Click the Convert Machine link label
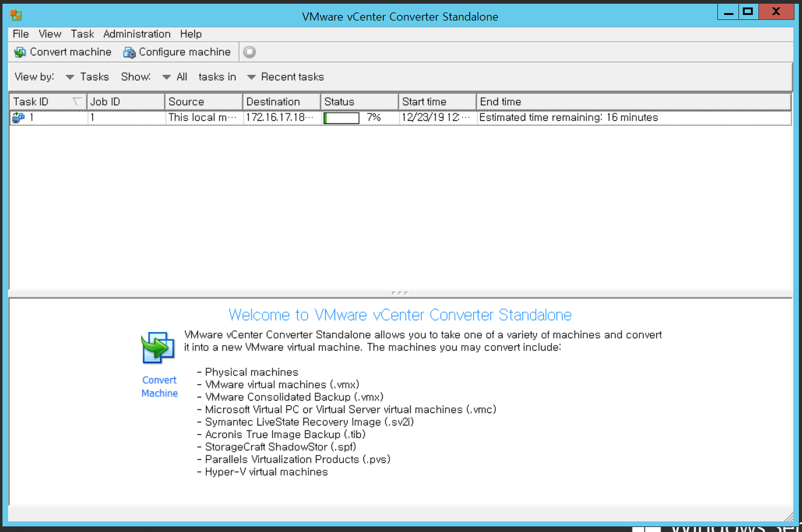The width and height of the screenshot is (802, 532). [x=160, y=387]
